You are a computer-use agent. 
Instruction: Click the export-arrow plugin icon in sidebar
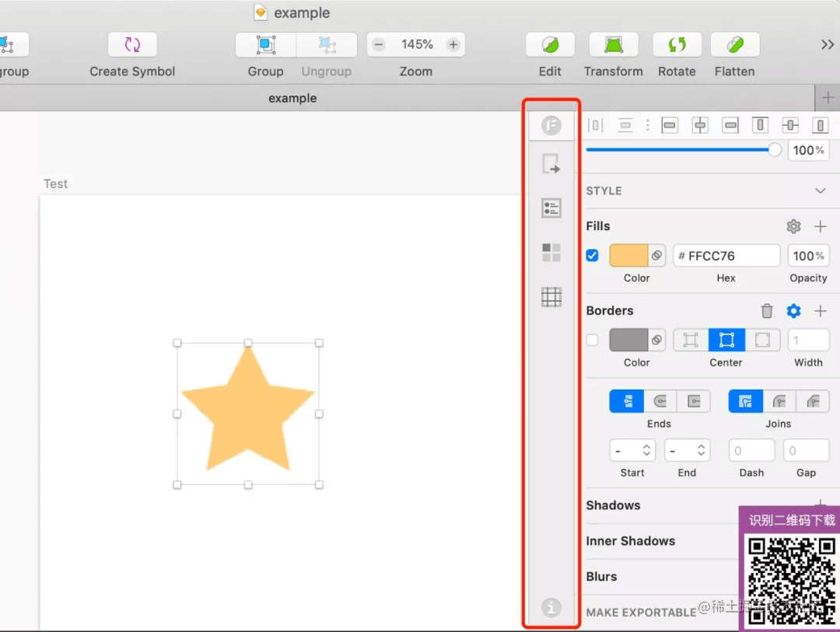(x=551, y=164)
